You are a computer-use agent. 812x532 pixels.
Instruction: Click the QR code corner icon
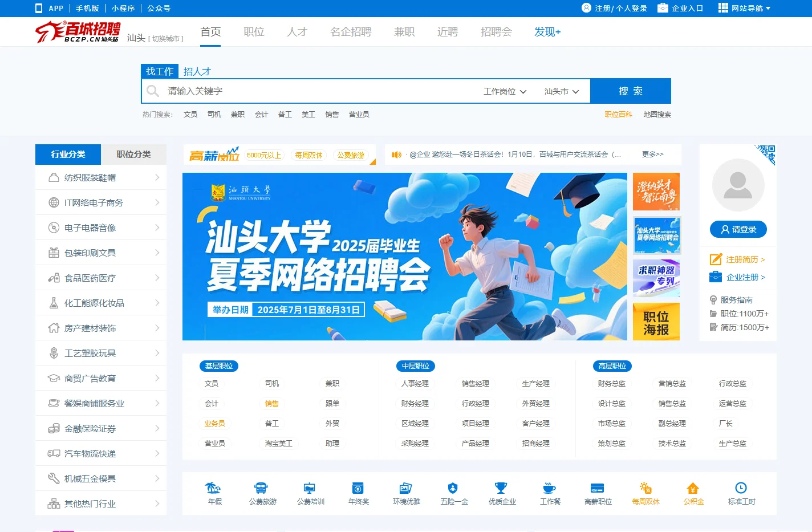(766, 154)
